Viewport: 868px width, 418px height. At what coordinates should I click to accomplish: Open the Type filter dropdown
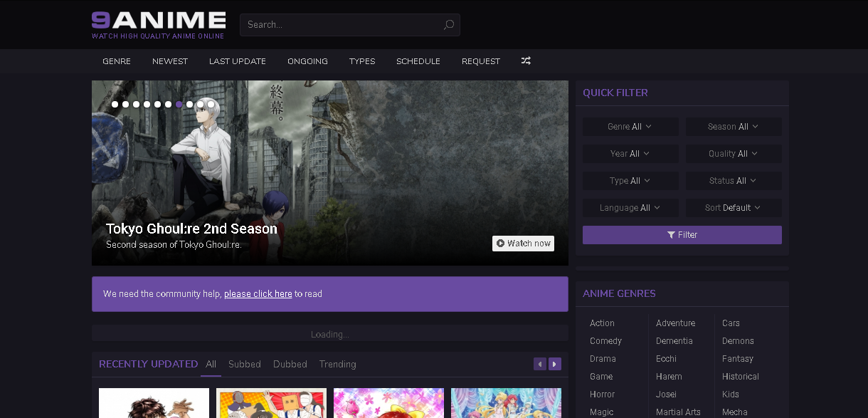[x=630, y=181]
